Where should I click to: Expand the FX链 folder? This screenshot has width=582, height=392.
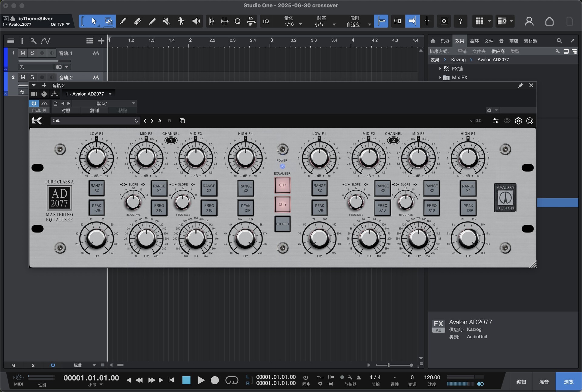tap(440, 69)
